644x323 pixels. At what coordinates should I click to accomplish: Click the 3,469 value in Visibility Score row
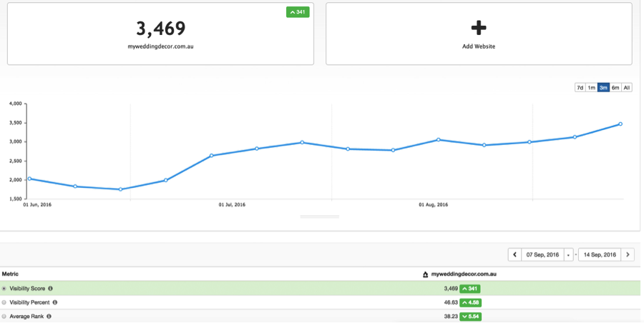tap(451, 289)
